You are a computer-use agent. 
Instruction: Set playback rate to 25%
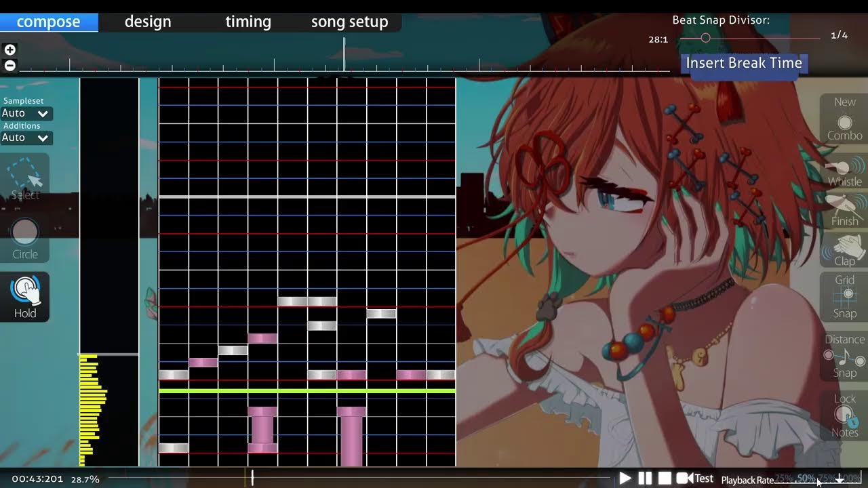point(784,479)
